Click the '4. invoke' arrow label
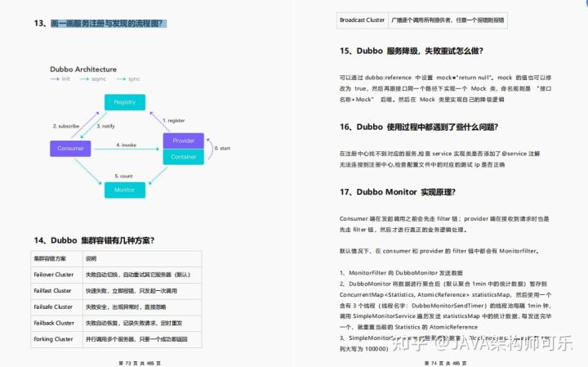This screenshot has width=588, height=367. (x=127, y=145)
